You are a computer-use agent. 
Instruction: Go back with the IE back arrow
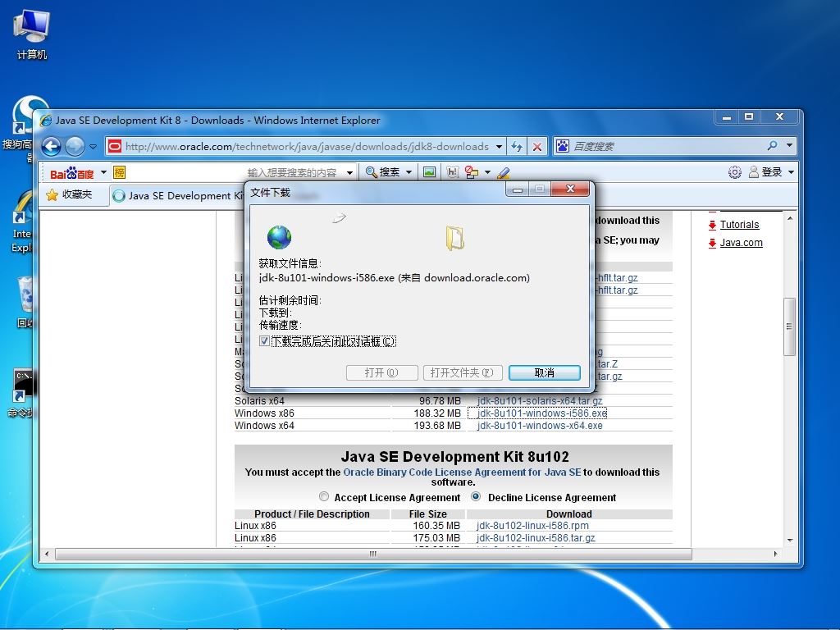coord(52,146)
